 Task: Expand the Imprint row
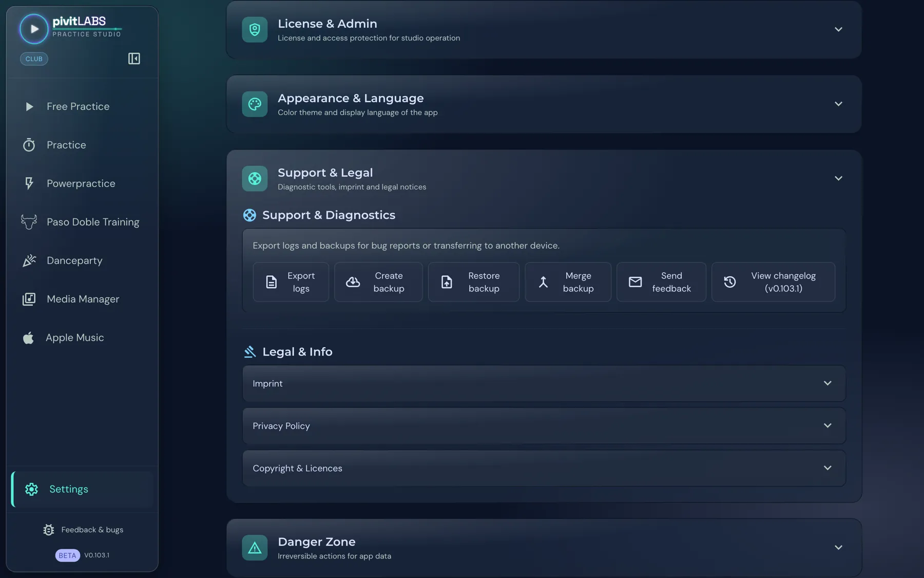point(544,383)
